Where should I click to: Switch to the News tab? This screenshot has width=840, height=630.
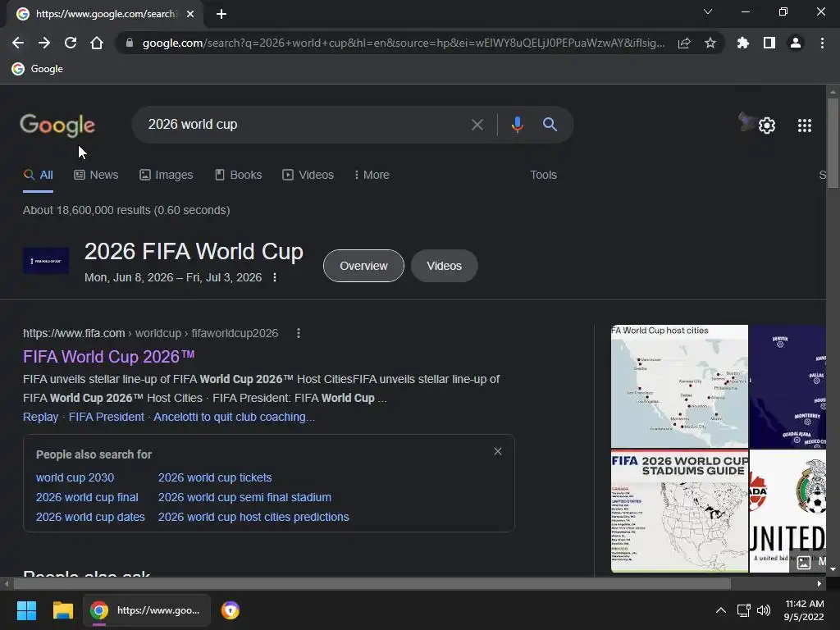pos(96,176)
